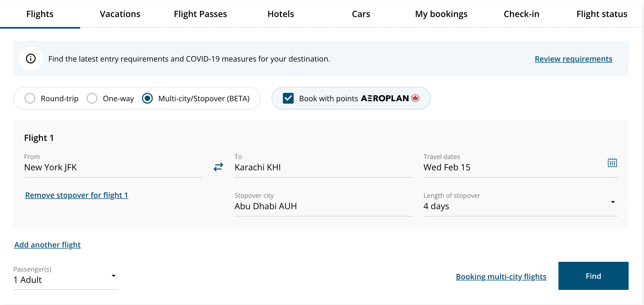Viewport: 644px width, 305px height.
Task: Select the Round-trip radio button
Action: pyautogui.click(x=30, y=98)
